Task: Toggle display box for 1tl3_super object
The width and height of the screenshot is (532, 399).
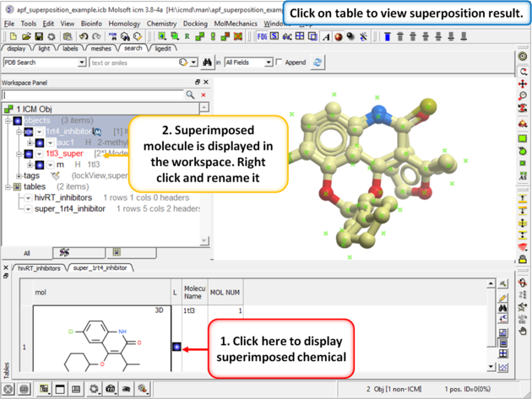Action: 28,154
